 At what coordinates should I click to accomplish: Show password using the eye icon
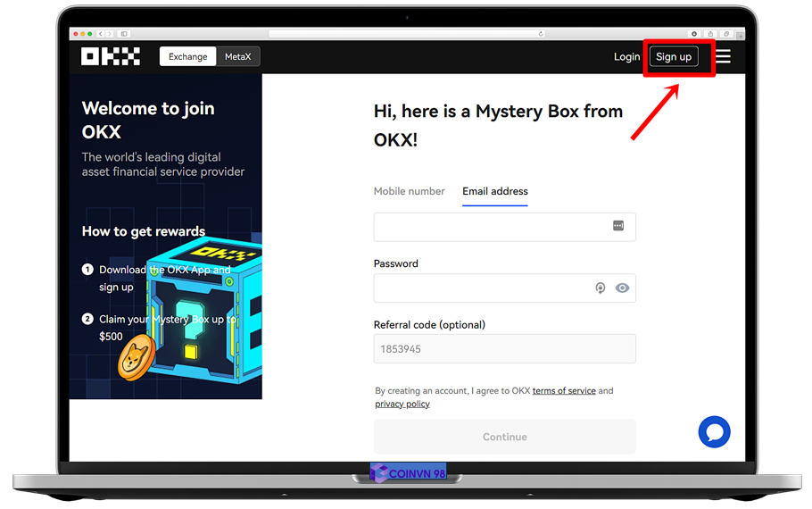click(622, 288)
